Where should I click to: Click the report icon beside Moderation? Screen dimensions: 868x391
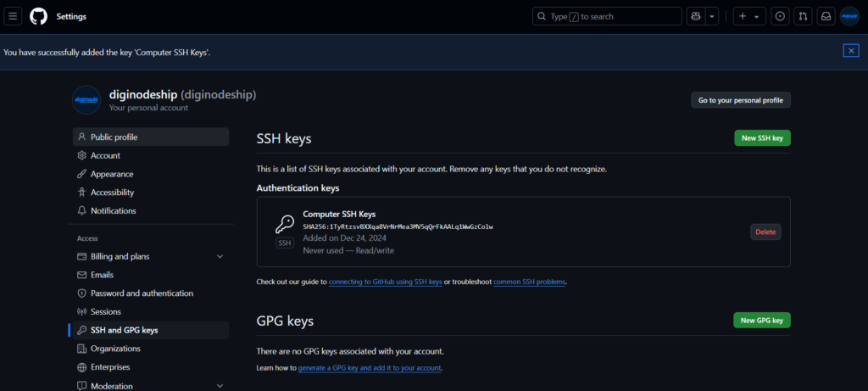[82, 385]
